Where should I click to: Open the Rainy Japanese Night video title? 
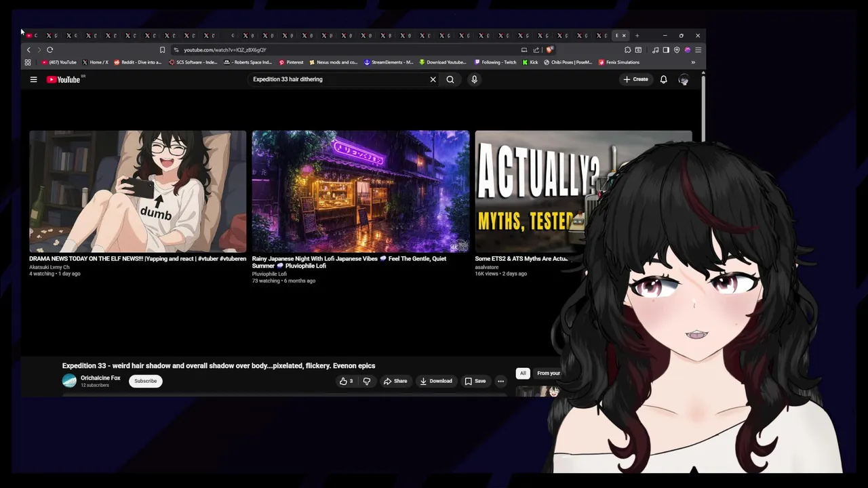click(x=349, y=262)
